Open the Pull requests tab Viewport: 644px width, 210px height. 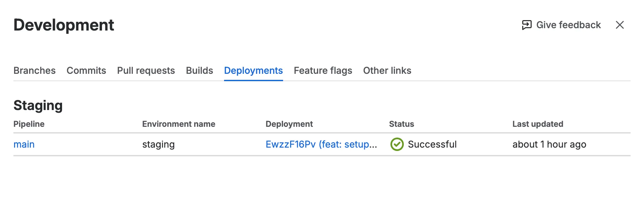(146, 70)
